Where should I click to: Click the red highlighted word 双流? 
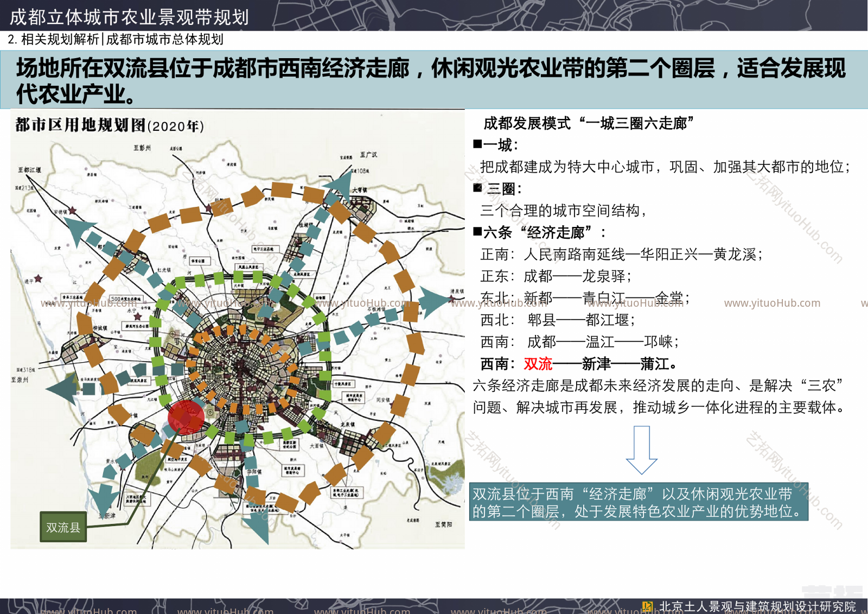[538, 364]
